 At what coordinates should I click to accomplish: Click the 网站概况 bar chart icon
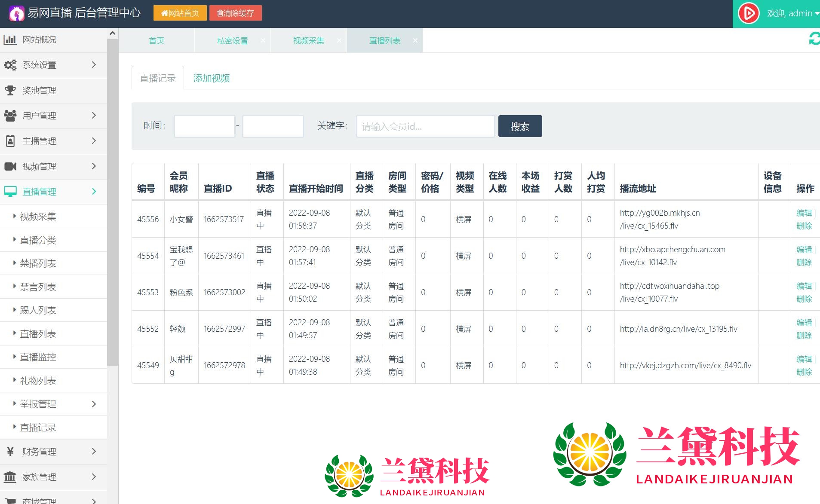click(10, 40)
